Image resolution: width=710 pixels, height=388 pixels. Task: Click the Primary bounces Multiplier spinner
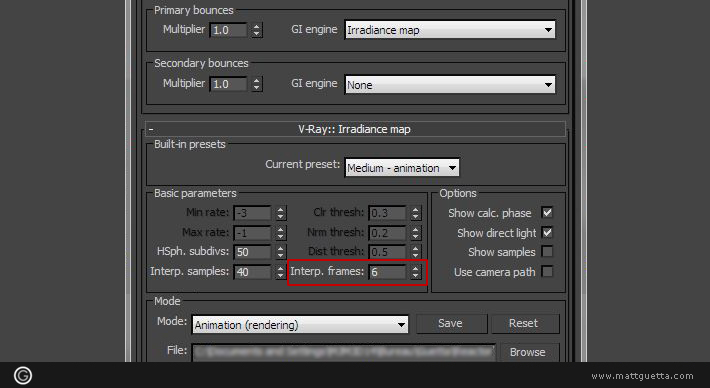[257, 30]
